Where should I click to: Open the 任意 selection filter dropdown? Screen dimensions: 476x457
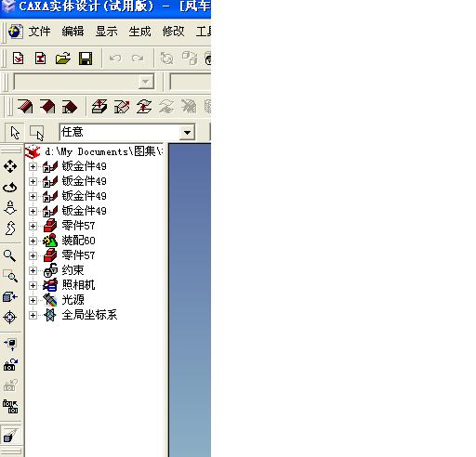point(187,133)
